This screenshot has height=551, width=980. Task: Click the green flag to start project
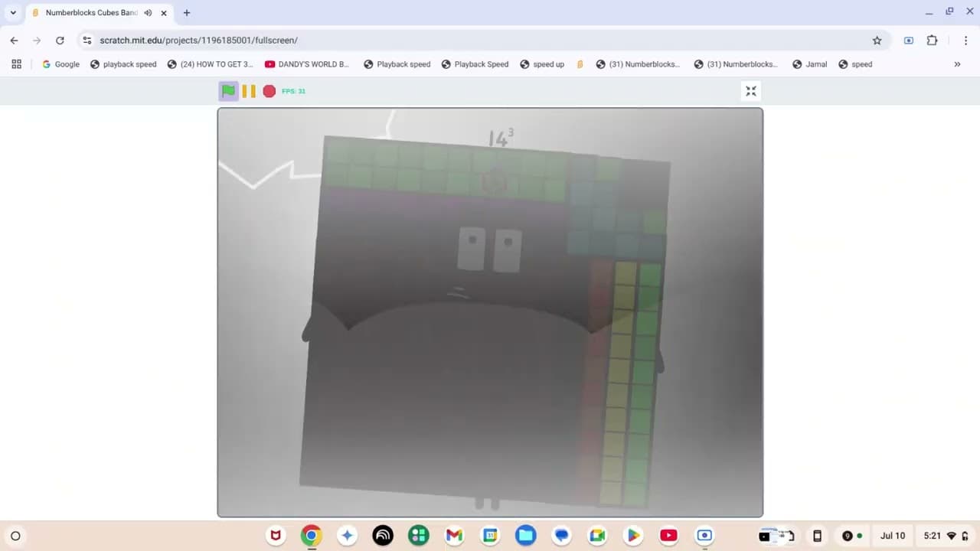pos(228,91)
